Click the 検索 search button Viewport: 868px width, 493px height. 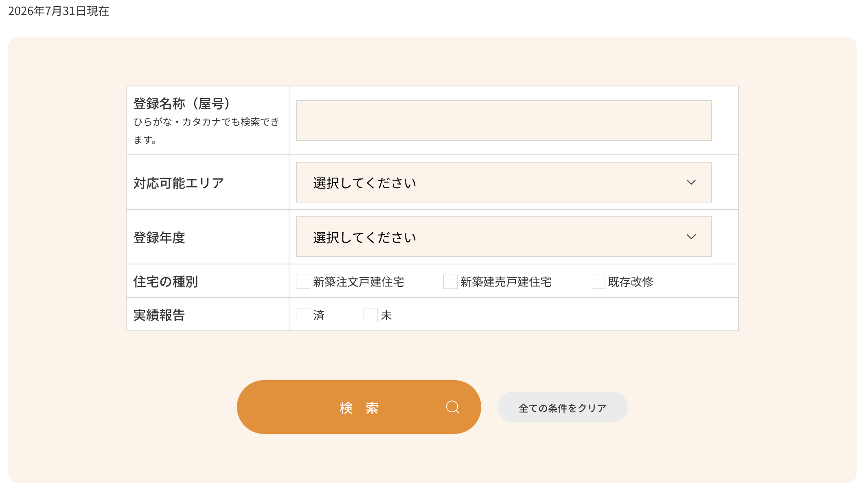tap(359, 407)
